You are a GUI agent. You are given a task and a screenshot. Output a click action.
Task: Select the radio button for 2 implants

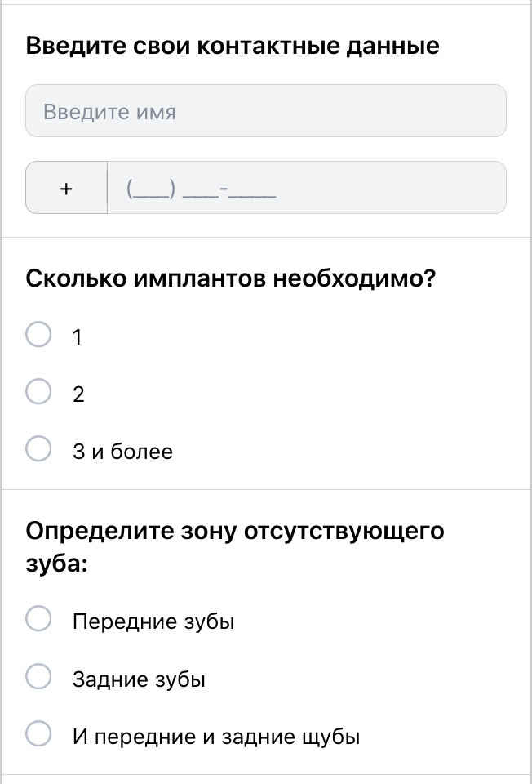click(39, 392)
